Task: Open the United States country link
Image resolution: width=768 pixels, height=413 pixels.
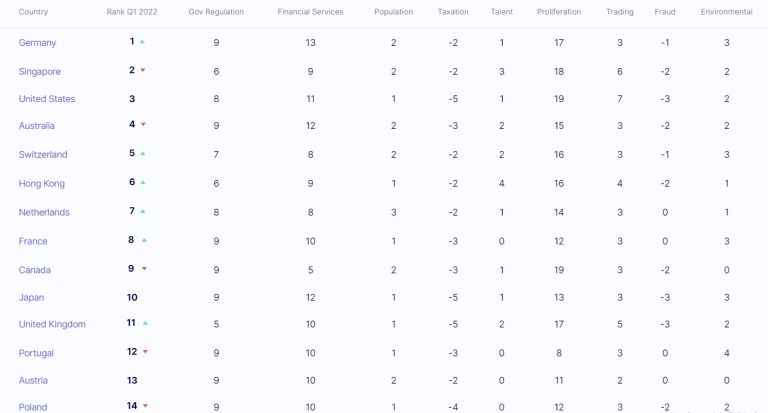Action: (x=47, y=99)
